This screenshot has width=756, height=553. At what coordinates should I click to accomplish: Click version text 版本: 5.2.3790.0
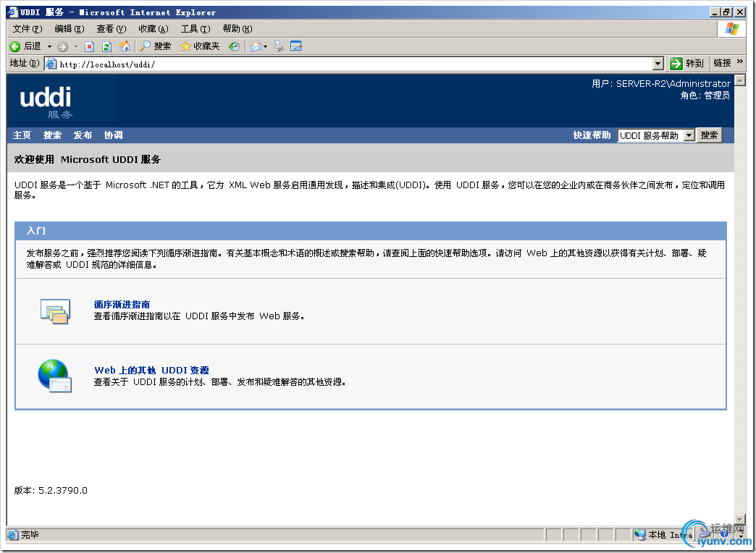click(x=51, y=490)
